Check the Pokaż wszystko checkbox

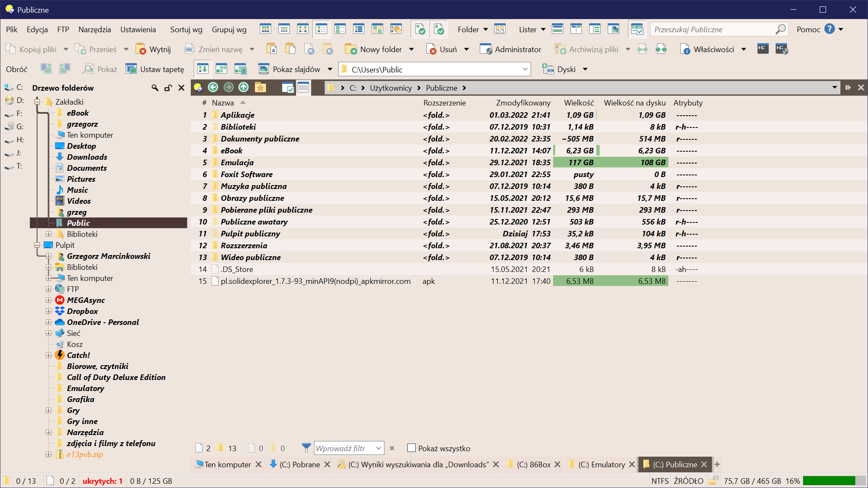pyautogui.click(x=411, y=448)
